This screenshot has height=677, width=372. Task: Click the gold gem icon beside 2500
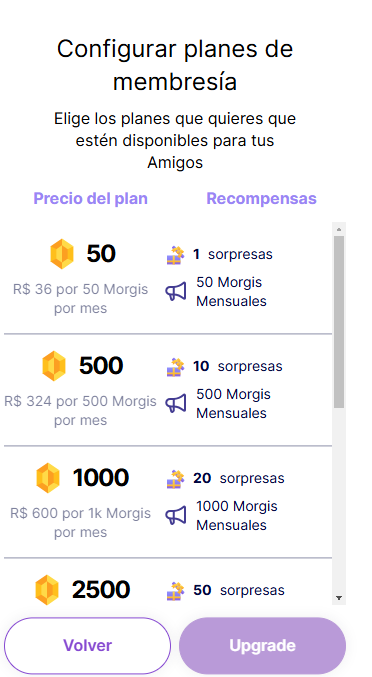[47, 590]
